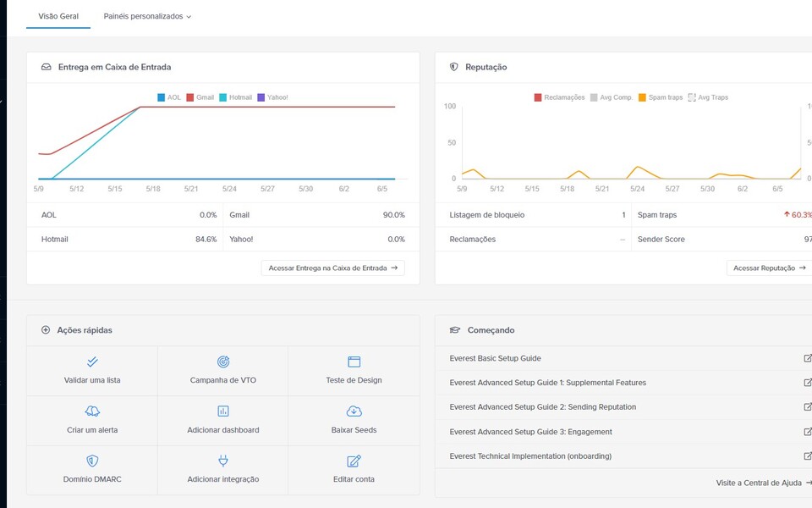Click the Domínio DMARC shield icon
This screenshot has height=508, width=812.
click(92, 461)
